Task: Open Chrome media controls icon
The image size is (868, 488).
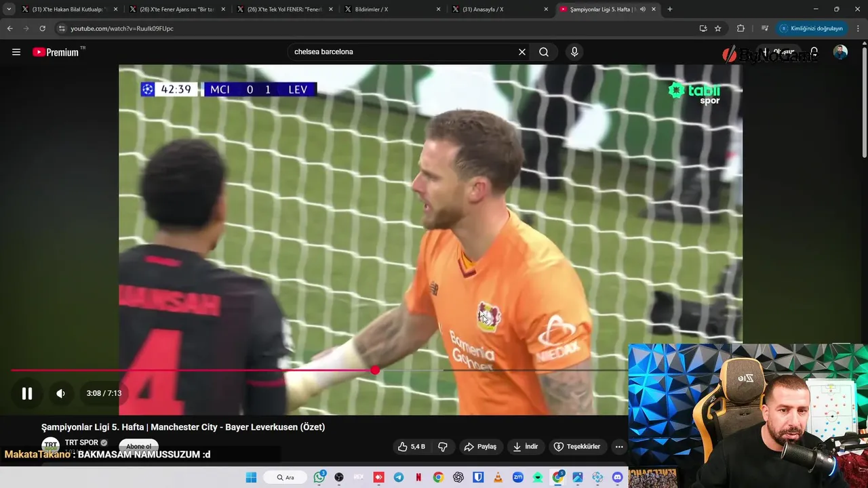Action: (765, 28)
